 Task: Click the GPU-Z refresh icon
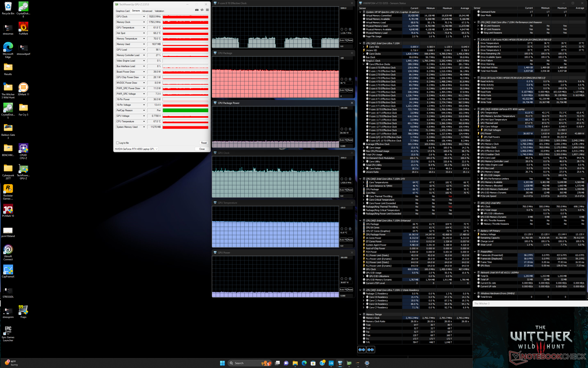point(202,10)
